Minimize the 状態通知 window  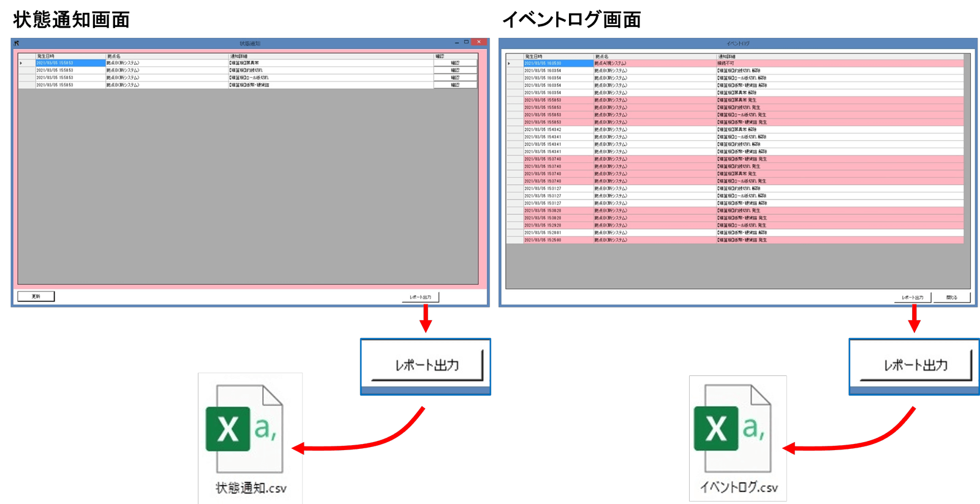click(457, 43)
